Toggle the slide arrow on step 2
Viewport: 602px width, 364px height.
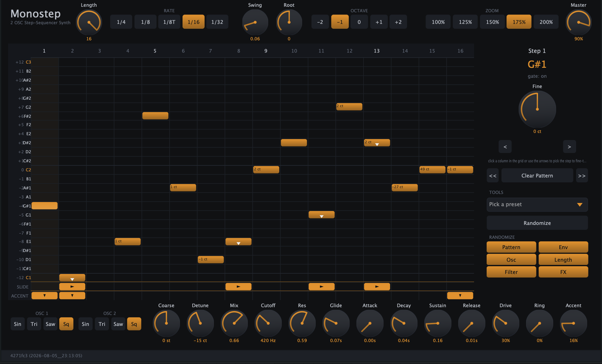click(72, 287)
